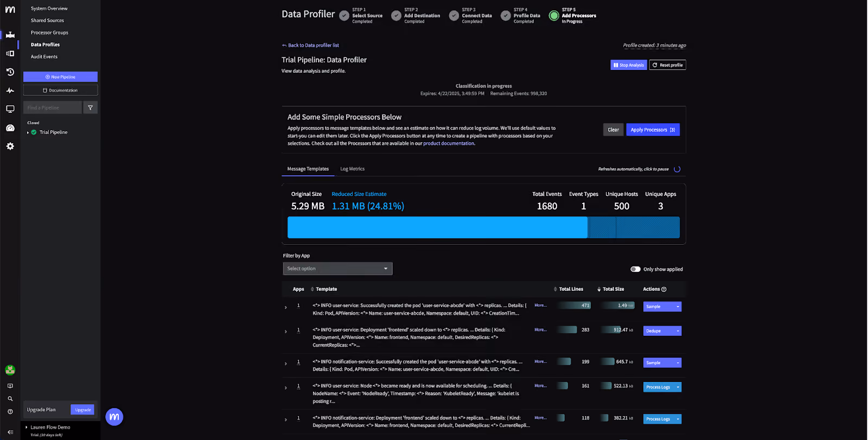The image size is (868, 440).
Task: Click the pipeline filter funnel icon
Action: click(91, 107)
